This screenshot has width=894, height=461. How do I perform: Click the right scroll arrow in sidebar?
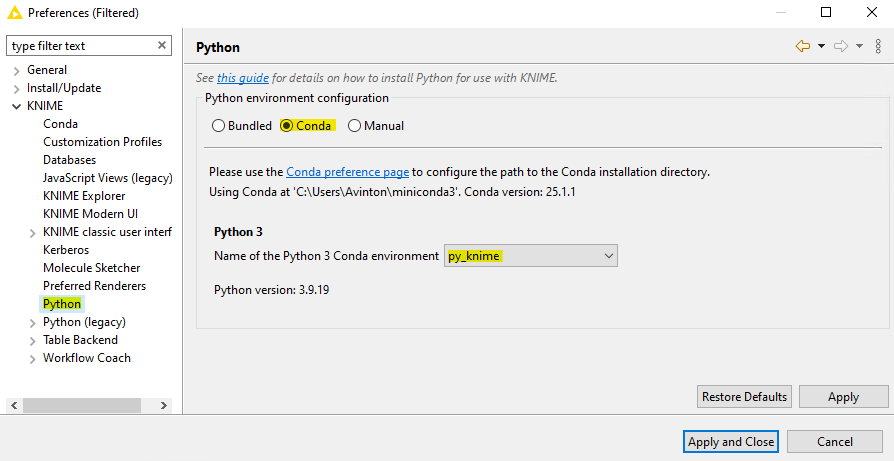click(x=164, y=406)
